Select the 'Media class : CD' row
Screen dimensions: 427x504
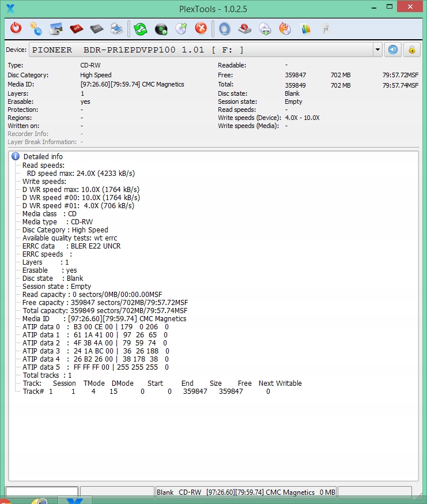[x=50, y=214]
